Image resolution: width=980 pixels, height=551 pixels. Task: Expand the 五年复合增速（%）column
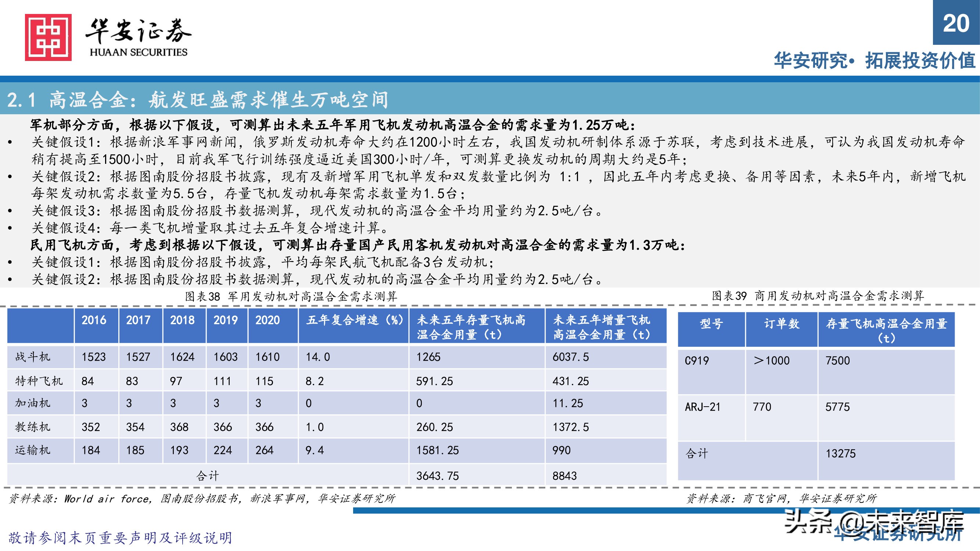353,320
